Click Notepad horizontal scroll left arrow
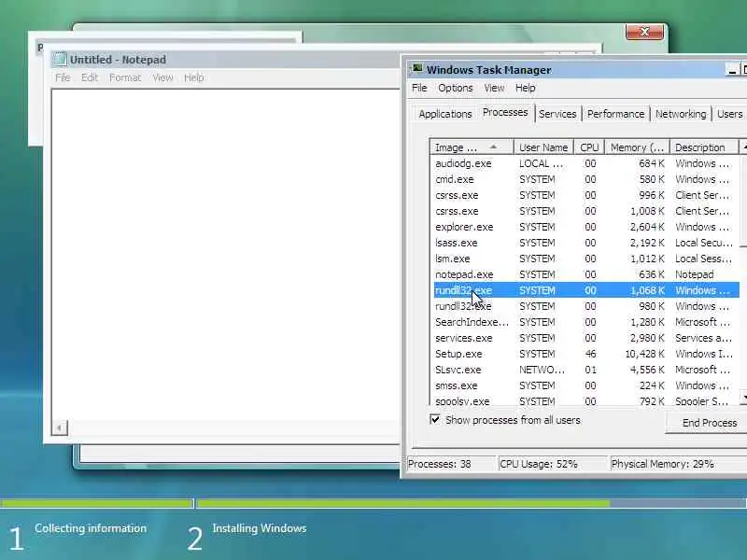The width and height of the screenshot is (747, 560). click(x=60, y=427)
